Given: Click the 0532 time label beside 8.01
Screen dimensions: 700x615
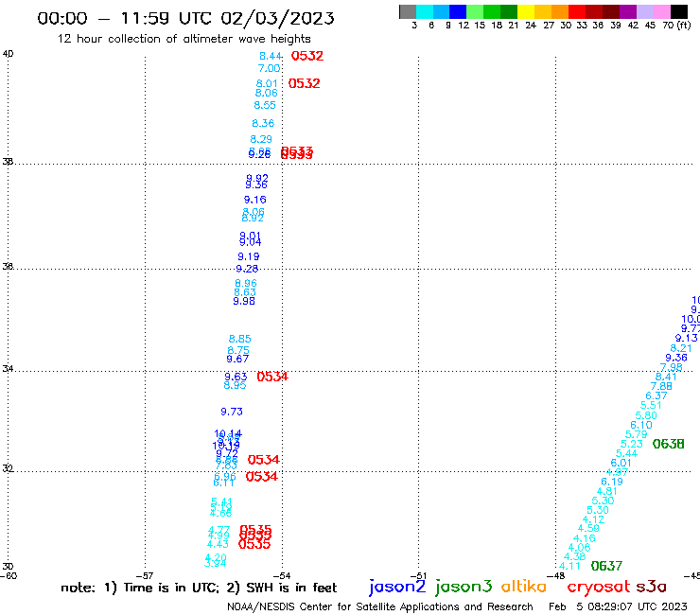Looking at the screenshot, I should [x=304, y=83].
